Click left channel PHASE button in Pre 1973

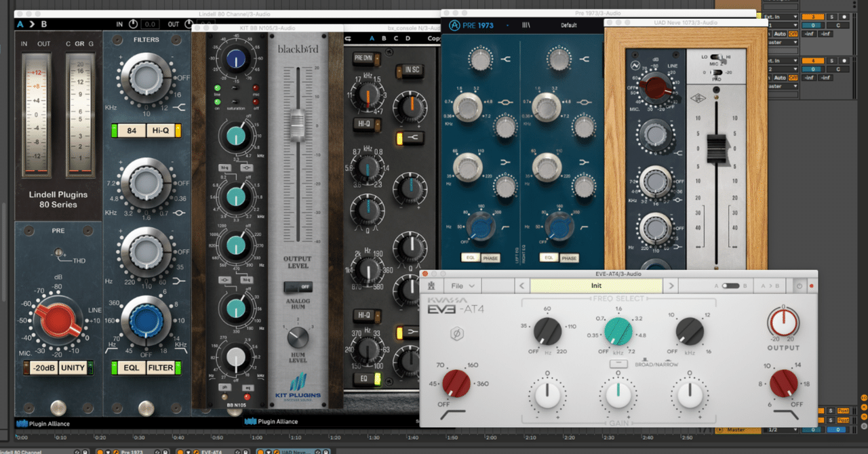click(492, 258)
